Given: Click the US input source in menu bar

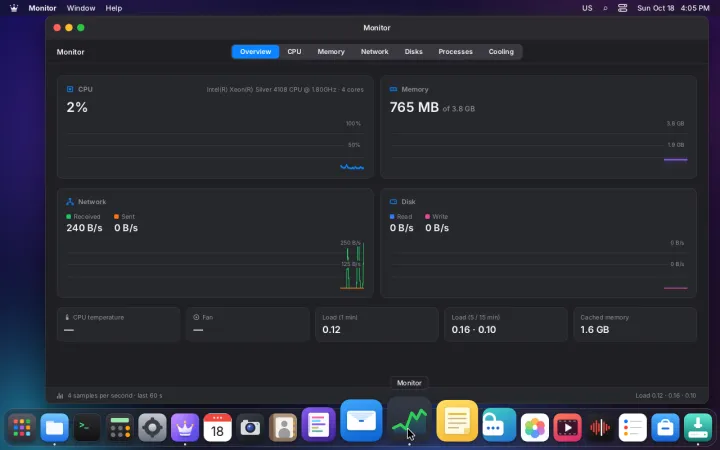Looking at the screenshot, I should click(x=587, y=8).
